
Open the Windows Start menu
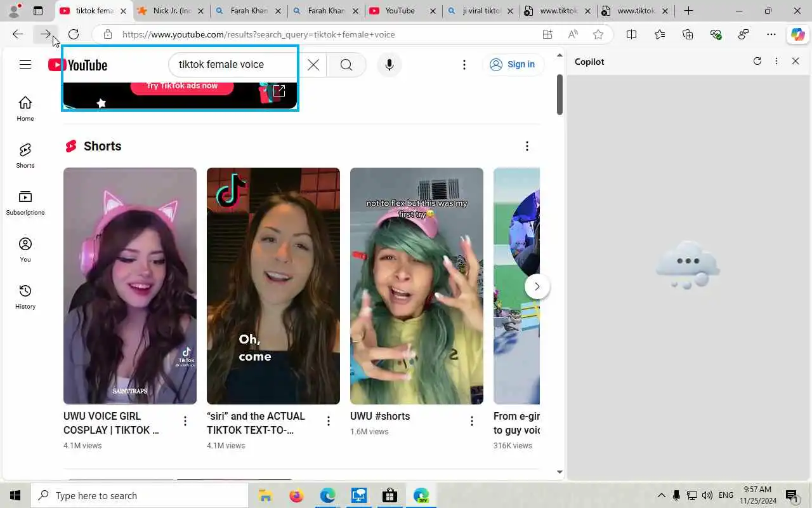[15, 495]
